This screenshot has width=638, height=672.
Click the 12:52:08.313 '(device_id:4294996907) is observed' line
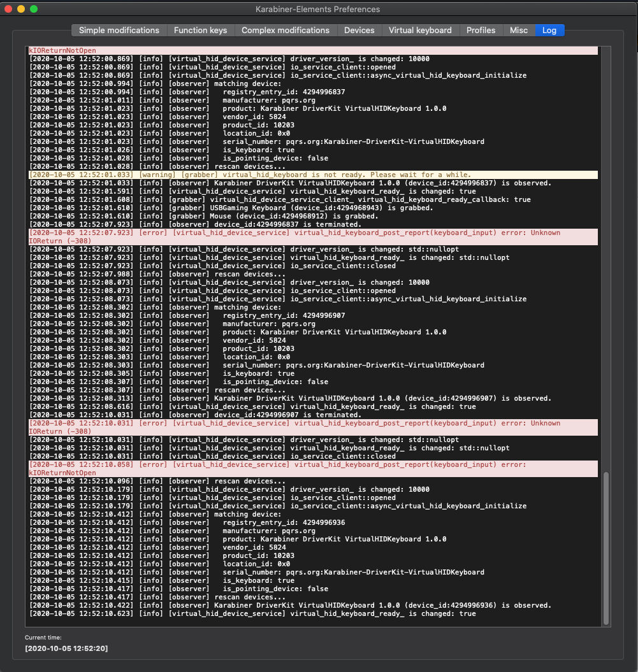pos(290,399)
